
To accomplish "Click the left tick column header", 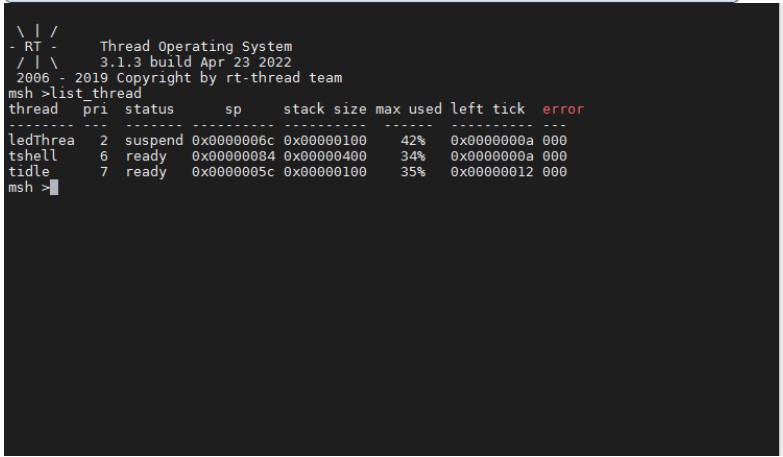I will tap(488, 108).
